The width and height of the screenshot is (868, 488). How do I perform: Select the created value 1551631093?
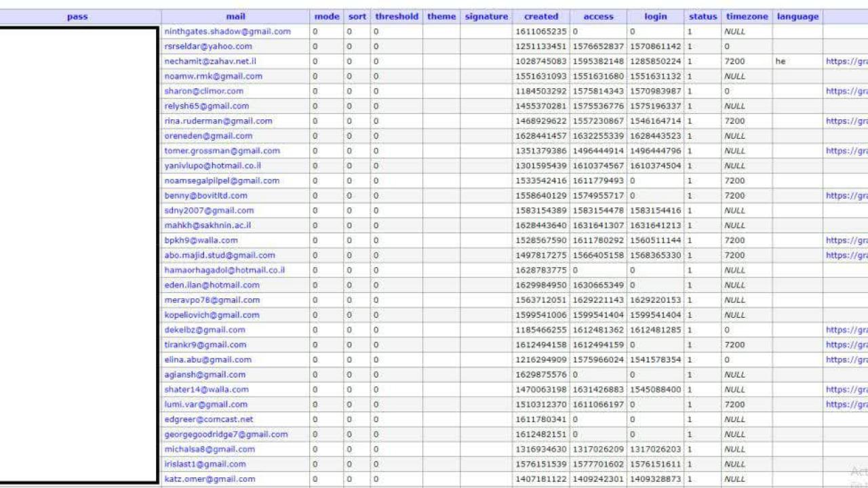tap(541, 76)
